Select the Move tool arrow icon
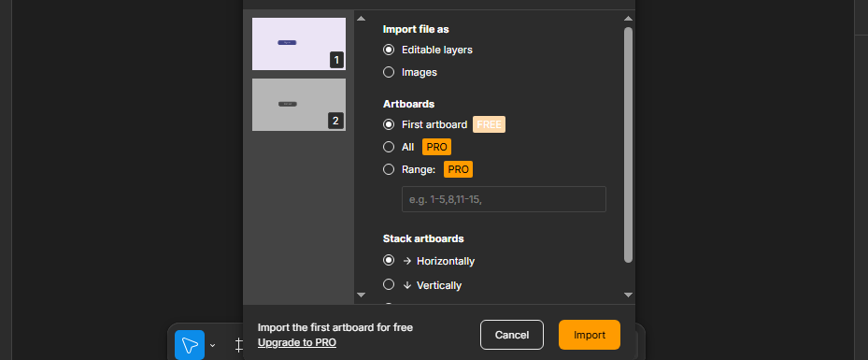The width and height of the screenshot is (868, 360). click(190, 345)
